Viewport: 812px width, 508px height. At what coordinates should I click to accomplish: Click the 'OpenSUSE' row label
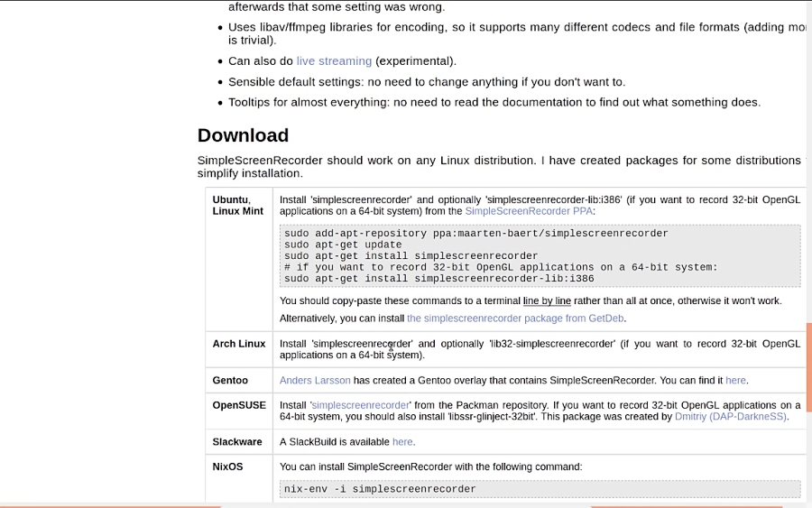point(239,405)
